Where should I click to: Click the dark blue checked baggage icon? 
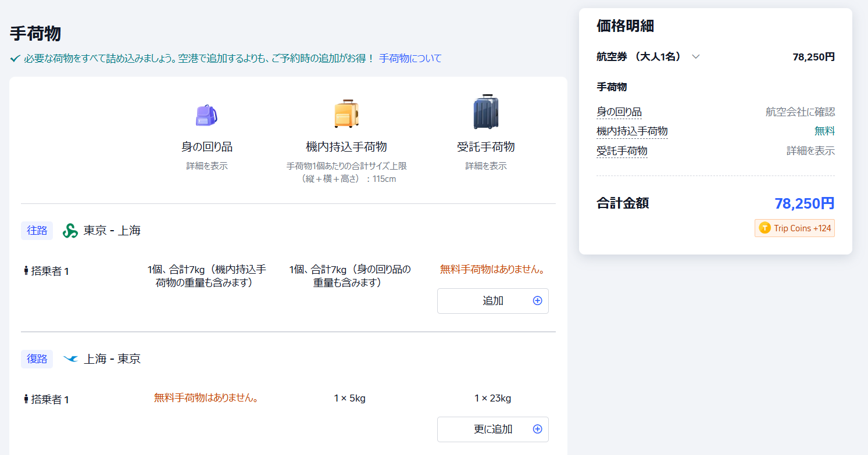[485, 112]
